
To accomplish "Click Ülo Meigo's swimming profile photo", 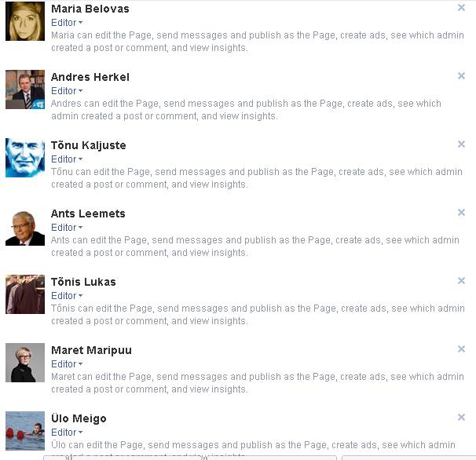I will point(25,431).
